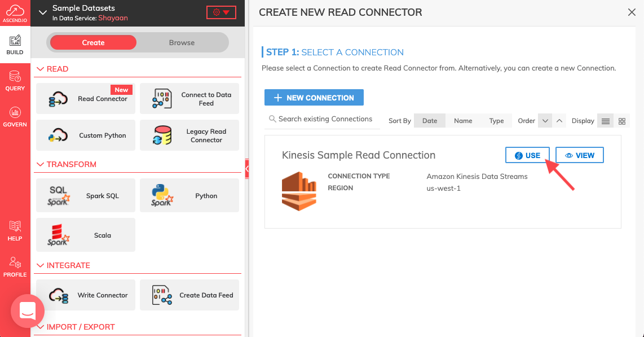Switch to list display view
This screenshot has width=644, height=337.
tap(606, 121)
